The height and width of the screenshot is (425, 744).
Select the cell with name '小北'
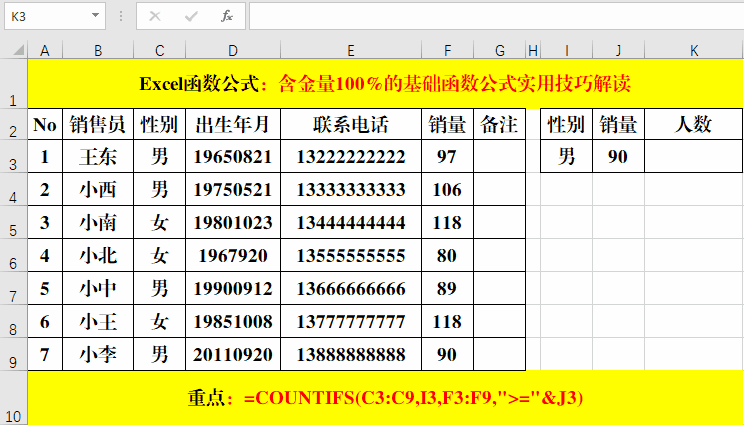(98, 255)
